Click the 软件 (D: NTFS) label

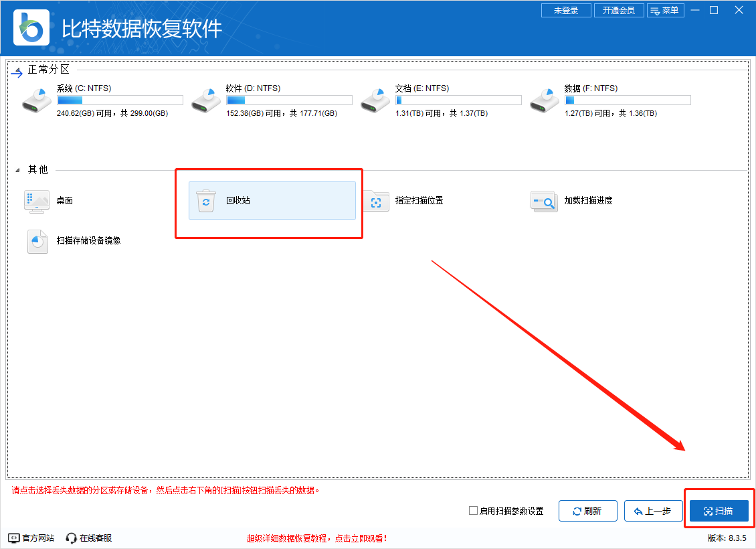253,88
